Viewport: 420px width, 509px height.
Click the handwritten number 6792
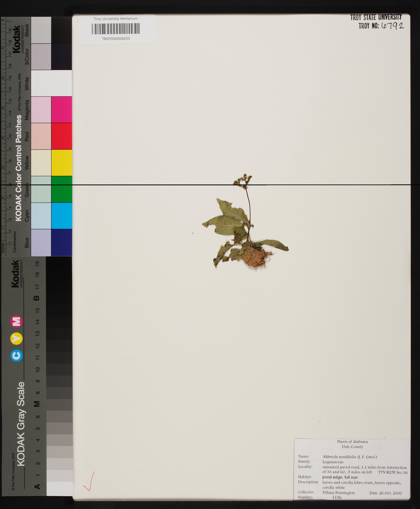[392, 26]
